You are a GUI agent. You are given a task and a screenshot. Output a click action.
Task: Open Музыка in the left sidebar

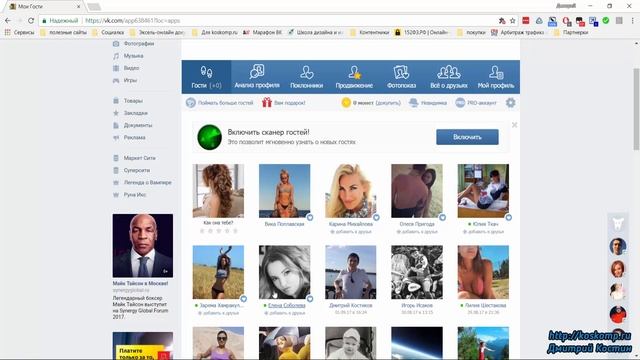[128, 56]
